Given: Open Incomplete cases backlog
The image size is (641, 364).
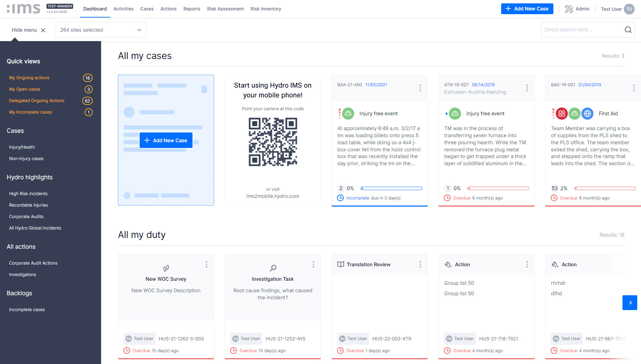Looking at the screenshot, I should [27, 309].
